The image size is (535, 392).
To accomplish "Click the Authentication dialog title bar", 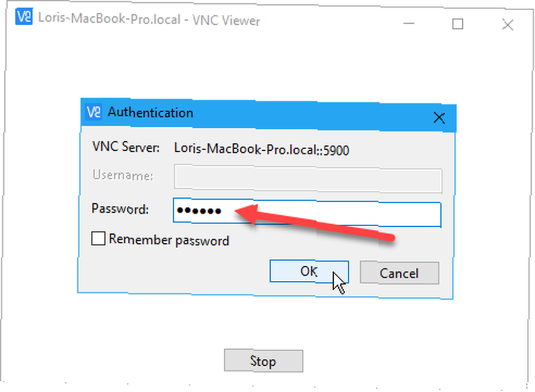I will [268, 116].
